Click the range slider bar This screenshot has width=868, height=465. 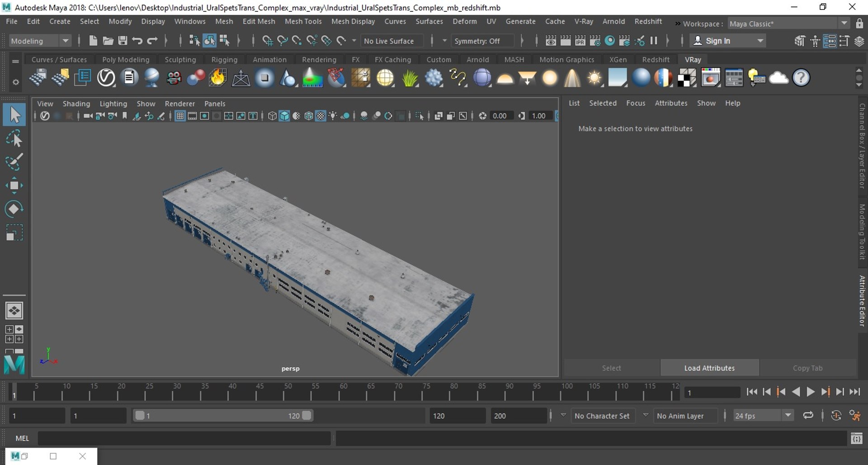(223, 416)
